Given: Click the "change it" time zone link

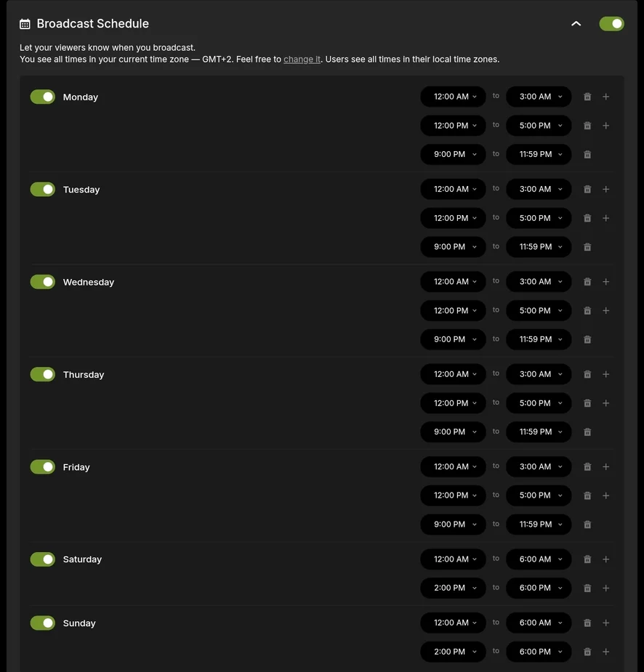Looking at the screenshot, I should (x=302, y=60).
